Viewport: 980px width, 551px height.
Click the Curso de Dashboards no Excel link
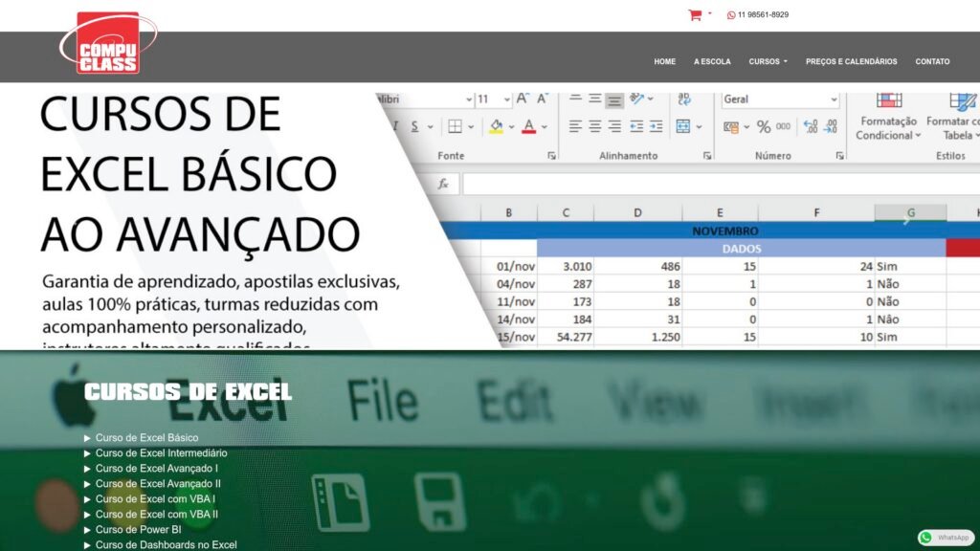tap(166, 545)
